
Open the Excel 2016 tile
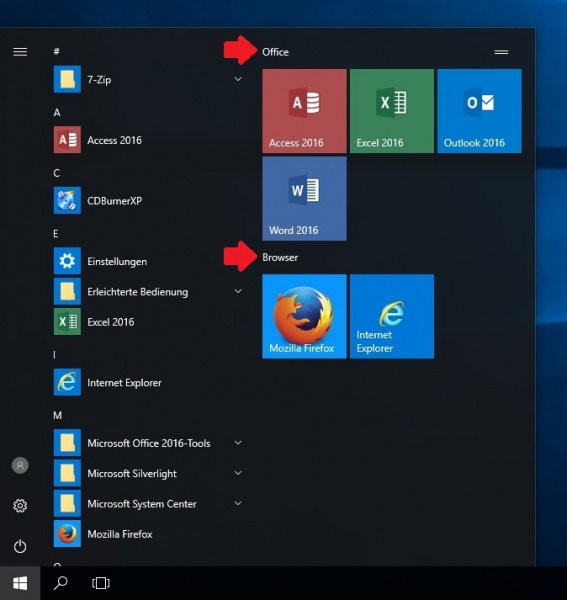[392, 111]
